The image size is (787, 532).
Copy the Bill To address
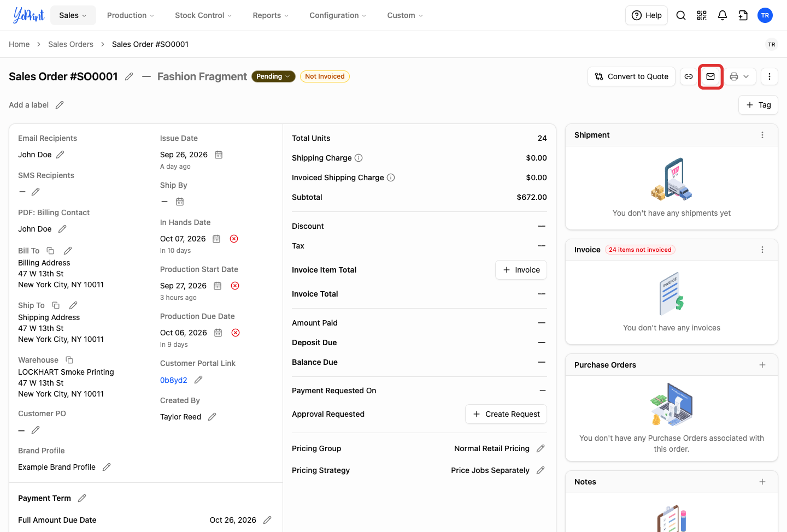point(50,251)
